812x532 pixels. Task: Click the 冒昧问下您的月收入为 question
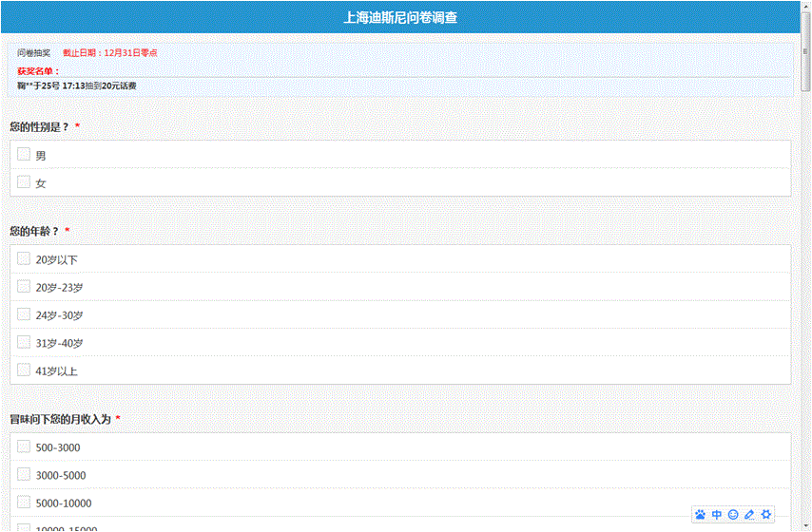click(x=61, y=419)
